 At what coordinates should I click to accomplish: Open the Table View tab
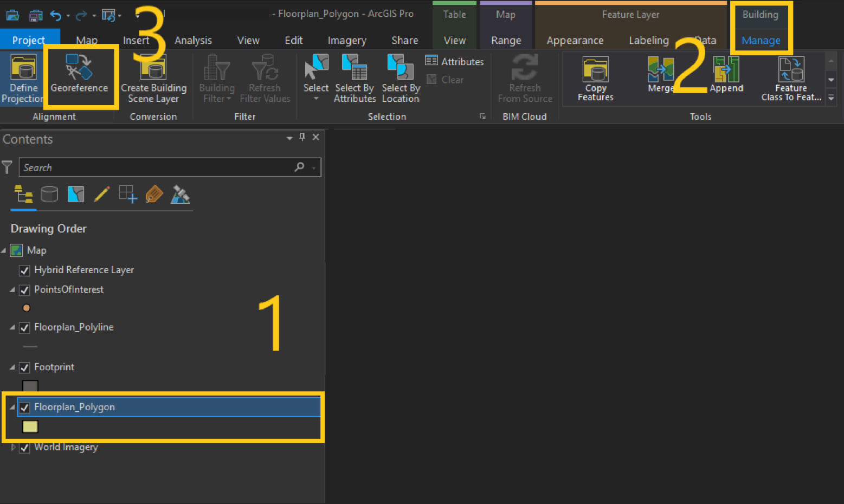pos(455,40)
